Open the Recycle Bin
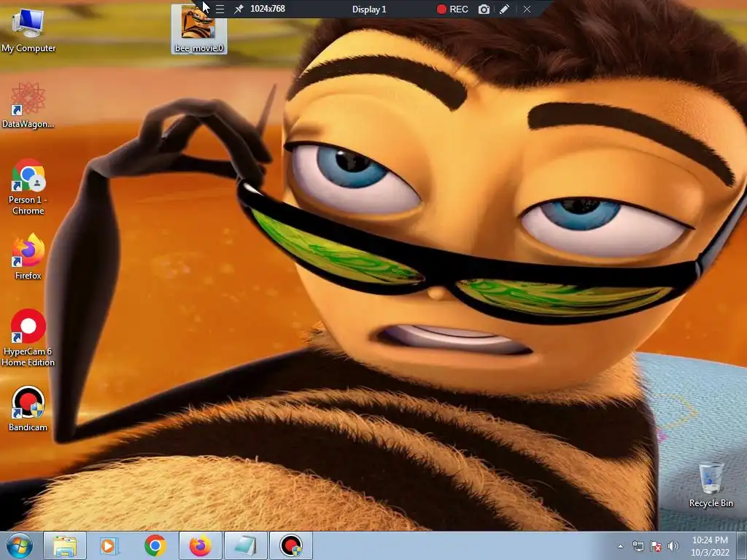The image size is (747, 560). click(x=711, y=484)
